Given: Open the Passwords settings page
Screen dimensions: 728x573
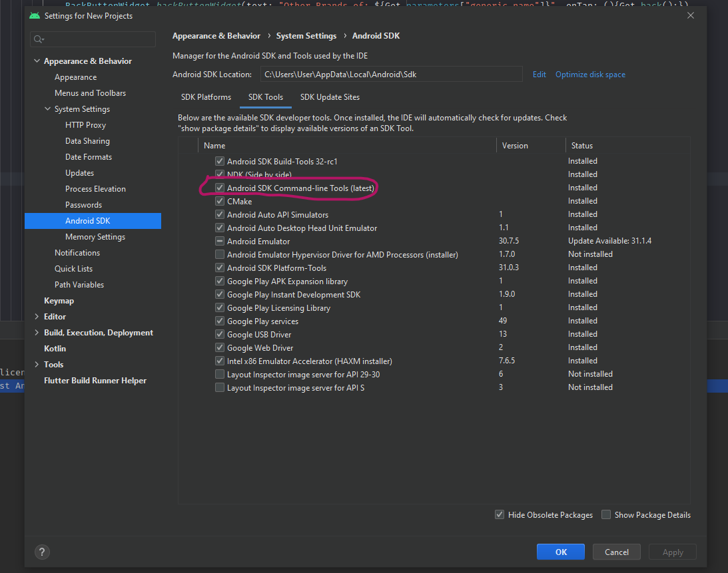Looking at the screenshot, I should 83,204.
